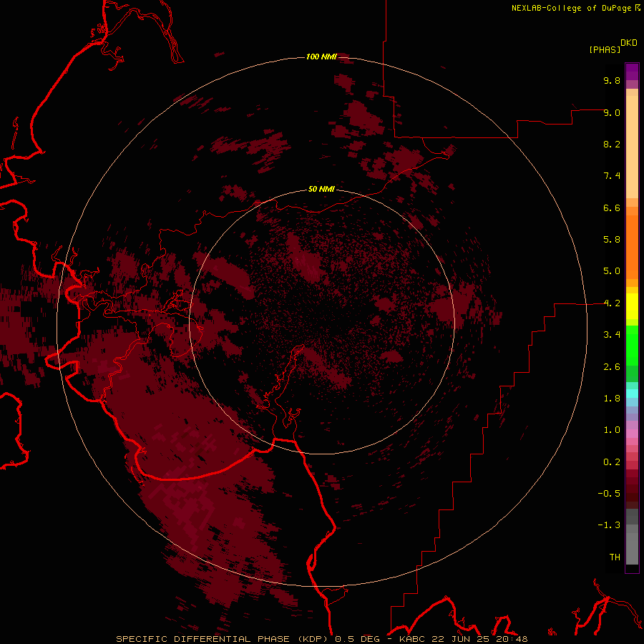This screenshot has width=644, height=644.
Task: Click the 5.0 value on color scale
Action: [612, 271]
